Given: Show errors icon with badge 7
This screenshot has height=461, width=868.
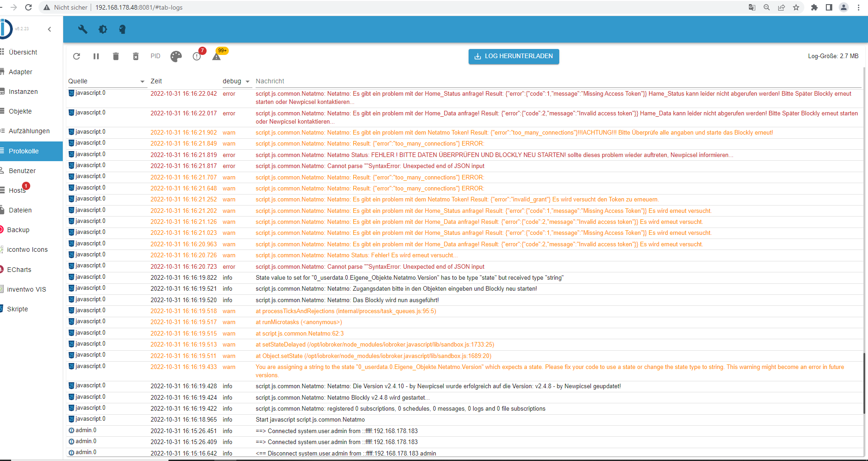Looking at the screenshot, I should (x=197, y=56).
